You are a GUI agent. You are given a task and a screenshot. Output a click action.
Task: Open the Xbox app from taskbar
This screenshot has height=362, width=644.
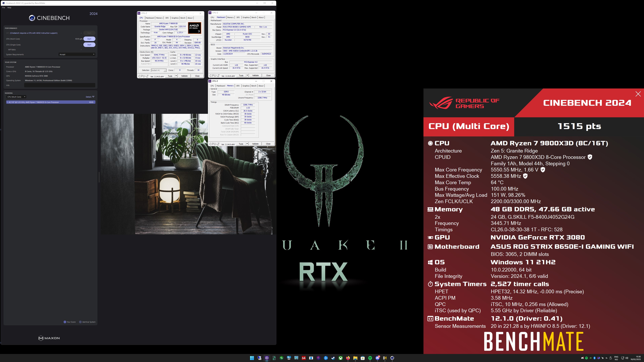[x=340, y=358]
